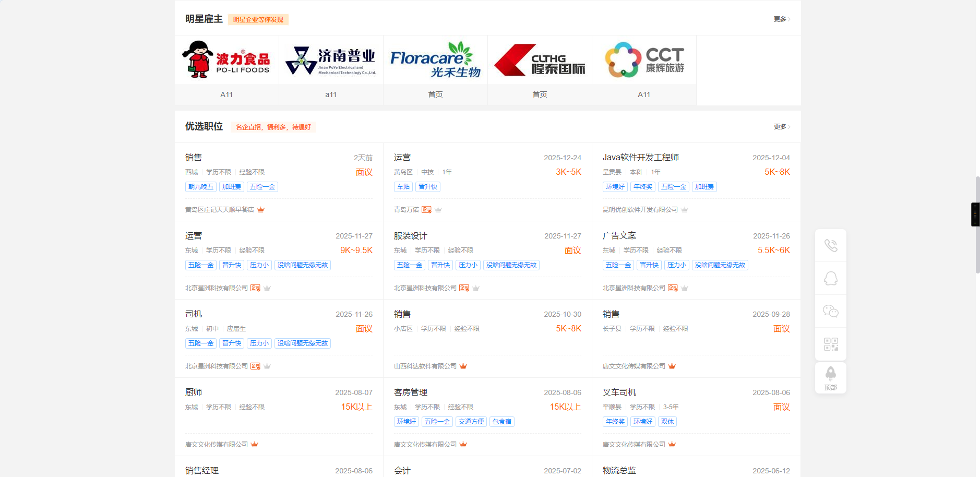Click the chevron arrow next to top 更多

(x=789, y=19)
